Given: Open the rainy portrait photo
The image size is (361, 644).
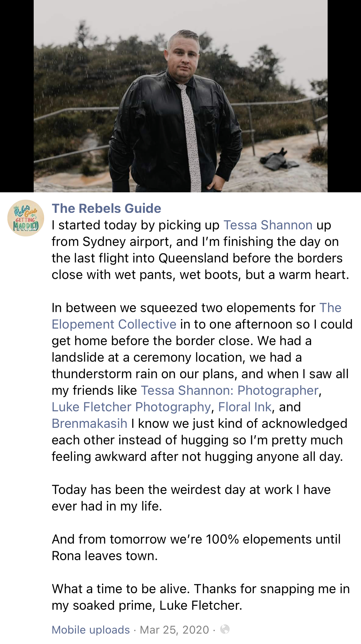Looking at the screenshot, I should [180, 96].
